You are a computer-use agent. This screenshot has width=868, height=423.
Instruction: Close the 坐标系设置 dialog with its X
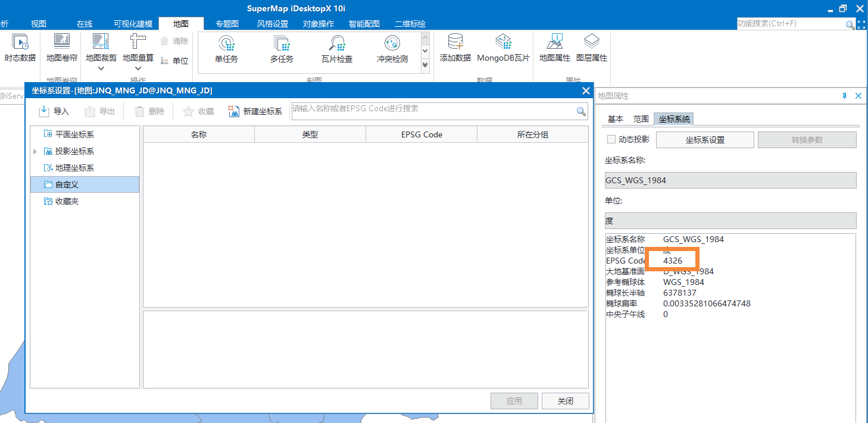pos(585,90)
